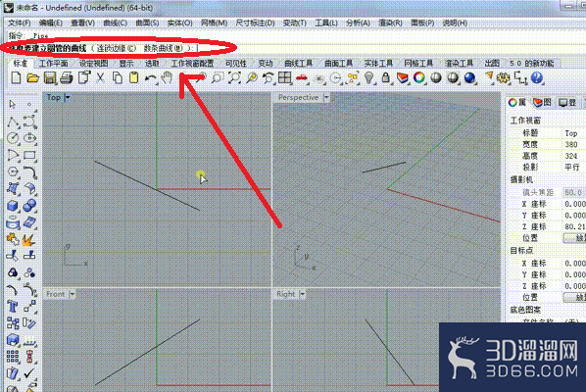Viewport: 586px width, 392px height.
Task: Select the Polyline tool
Action: [x=13, y=122]
